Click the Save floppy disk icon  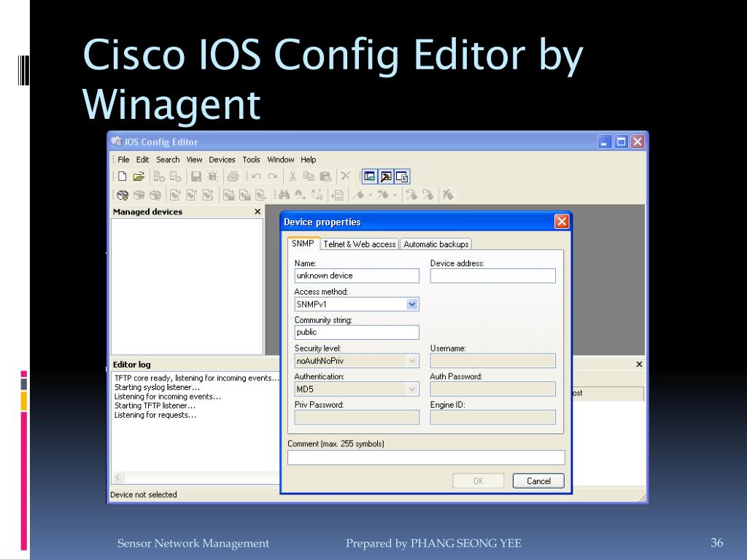[x=196, y=176]
